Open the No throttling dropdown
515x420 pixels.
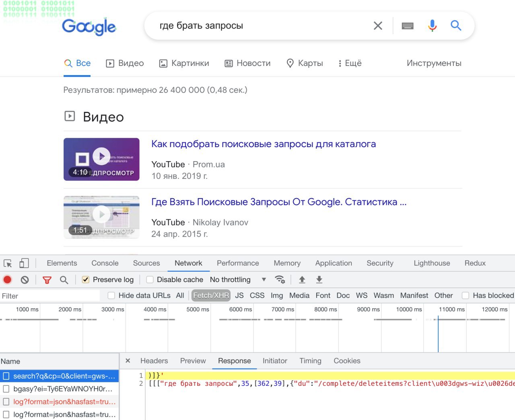pyautogui.click(x=238, y=279)
